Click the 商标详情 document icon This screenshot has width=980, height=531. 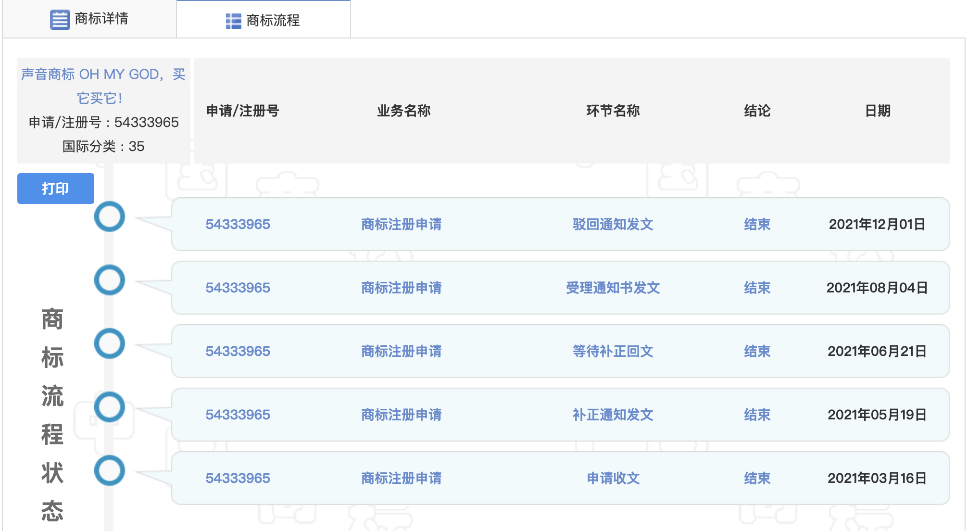[60, 20]
